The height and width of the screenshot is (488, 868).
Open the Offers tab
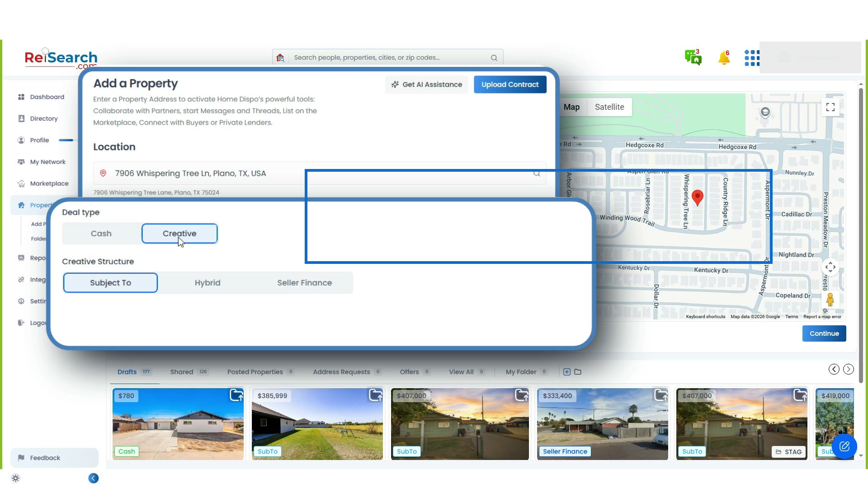coord(415,372)
